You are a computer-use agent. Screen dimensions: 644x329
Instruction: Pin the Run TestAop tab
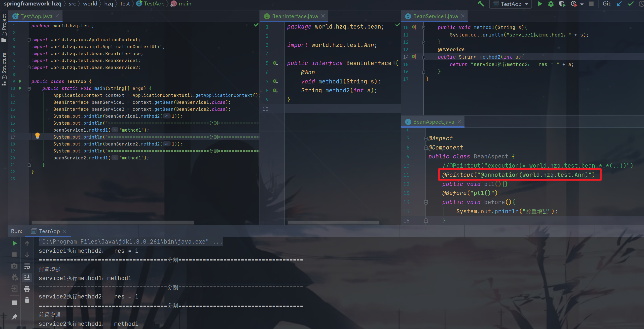(14, 317)
